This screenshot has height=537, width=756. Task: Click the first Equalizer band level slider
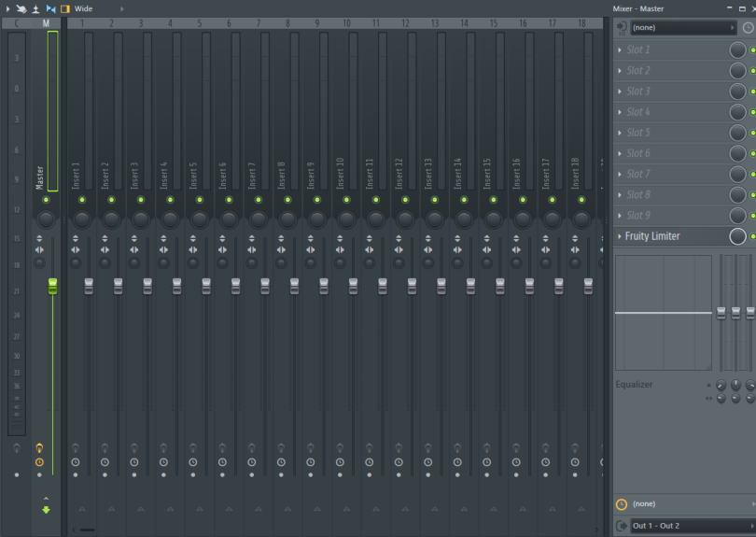pyautogui.click(x=721, y=313)
